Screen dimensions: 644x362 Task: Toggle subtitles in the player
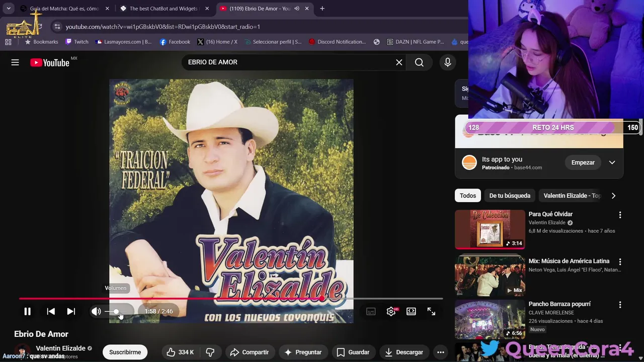pos(371,311)
